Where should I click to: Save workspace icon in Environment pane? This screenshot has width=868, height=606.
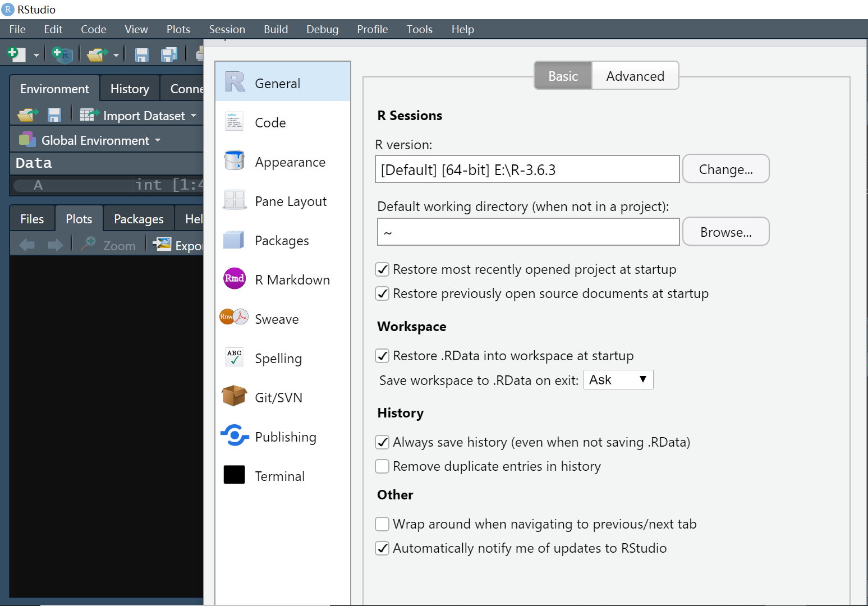[54, 115]
